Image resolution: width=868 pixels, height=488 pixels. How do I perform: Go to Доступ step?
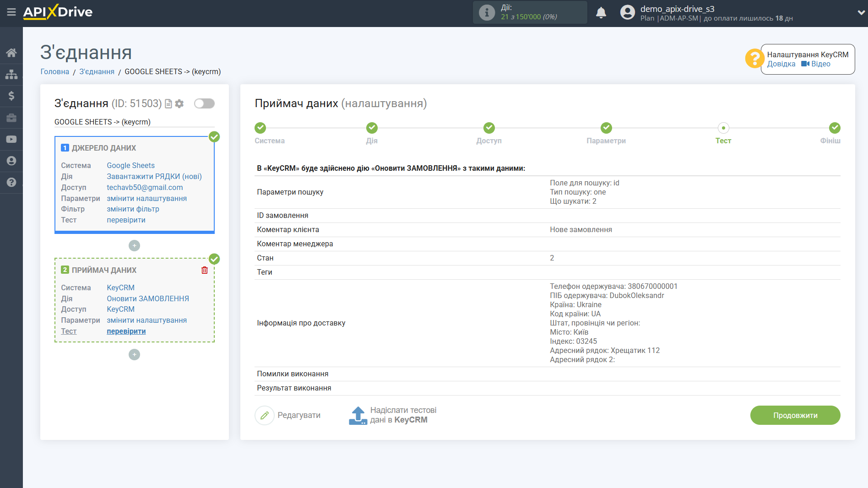pos(489,128)
